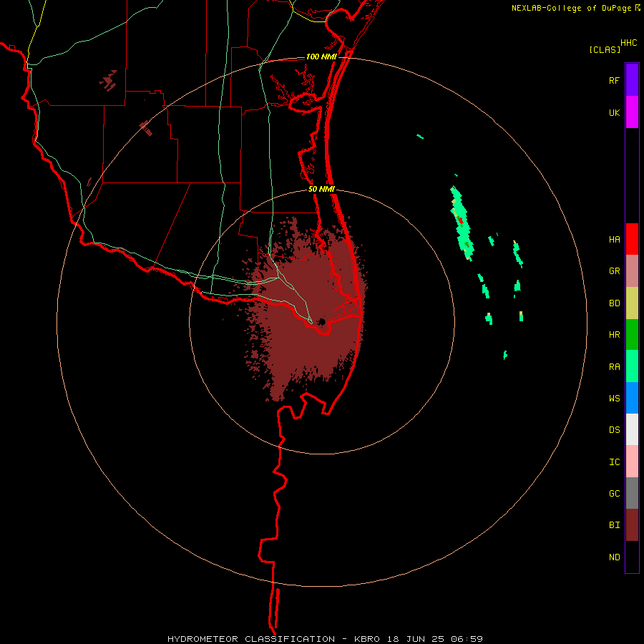
Task: Click the RF legend label
Action: [614, 80]
